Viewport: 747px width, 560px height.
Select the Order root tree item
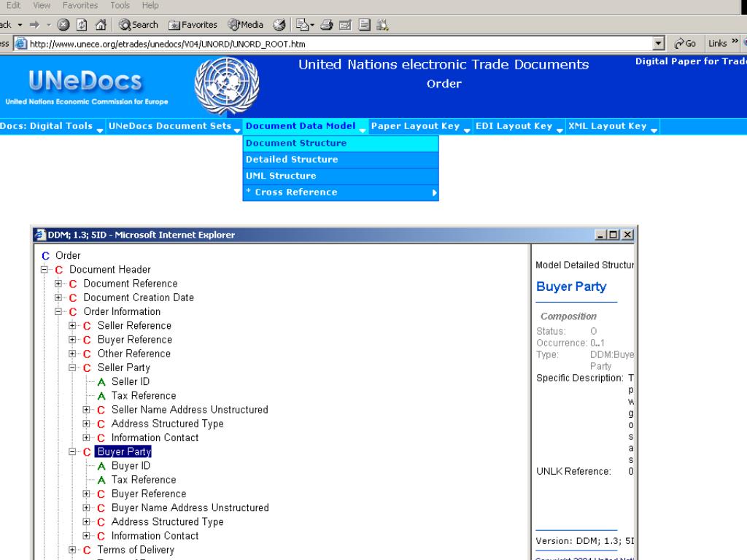coord(68,256)
